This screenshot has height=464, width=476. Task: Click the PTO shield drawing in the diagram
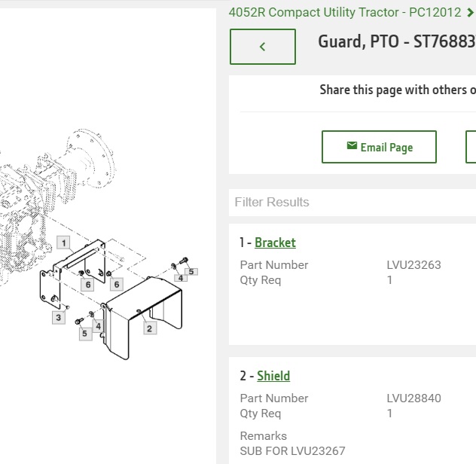[142, 317]
